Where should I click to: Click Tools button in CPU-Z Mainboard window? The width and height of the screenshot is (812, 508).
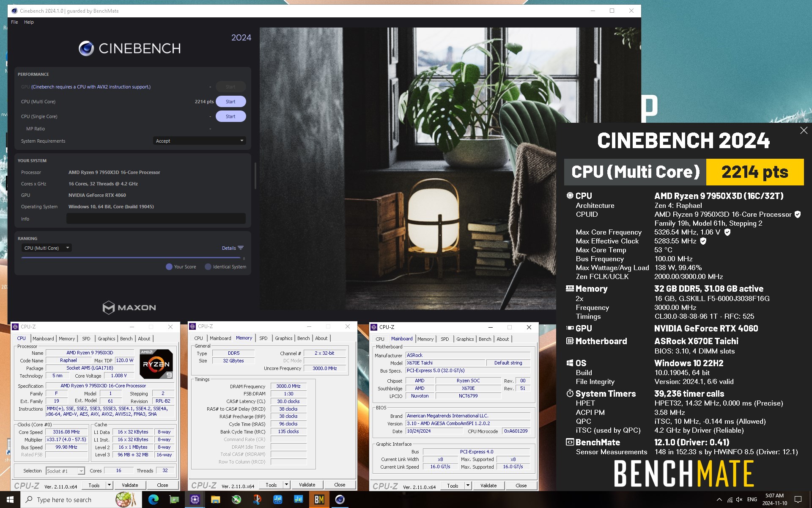pyautogui.click(x=453, y=486)
